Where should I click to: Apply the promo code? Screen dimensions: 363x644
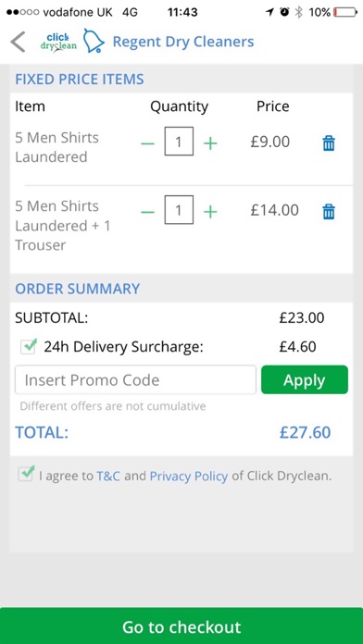tap(305, 380)
